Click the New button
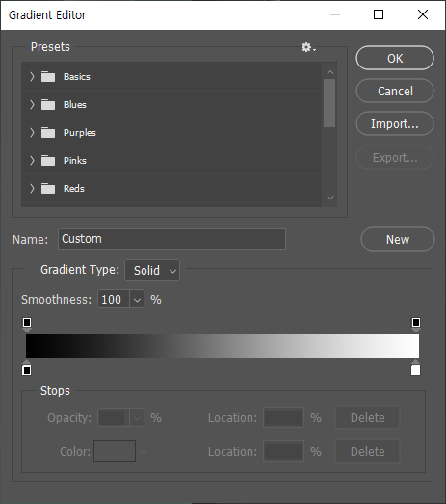The width and height of the screenshot is (446, 504). coord(398,239)
